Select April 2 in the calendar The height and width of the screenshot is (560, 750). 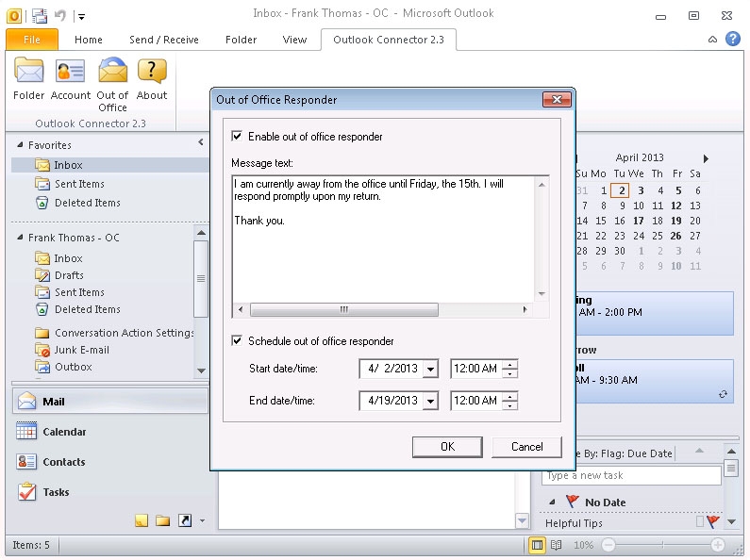click(622, 190)
